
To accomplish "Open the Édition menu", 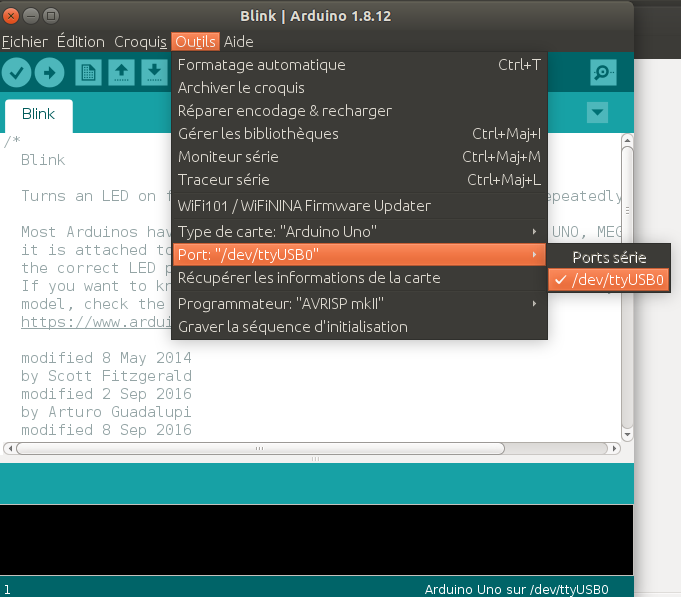I will 81,42.
